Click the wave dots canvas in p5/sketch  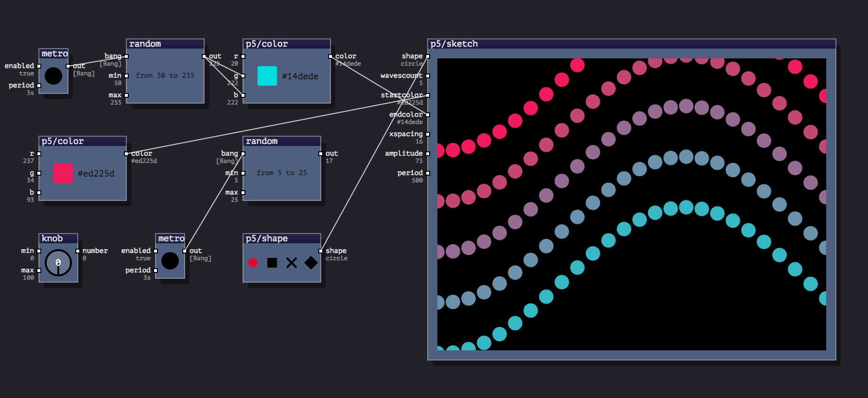coord(631,204)
